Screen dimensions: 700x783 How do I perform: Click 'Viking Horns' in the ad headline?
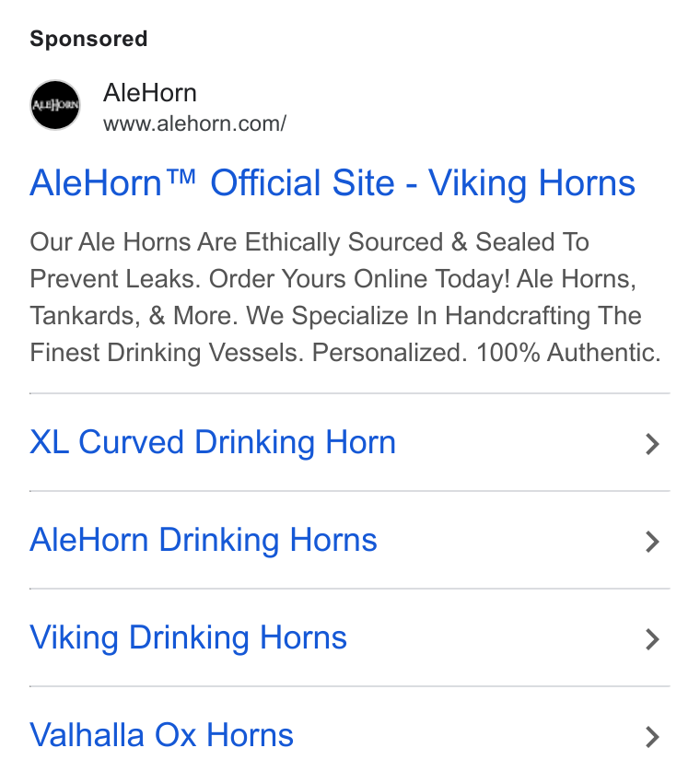(531, 182)
